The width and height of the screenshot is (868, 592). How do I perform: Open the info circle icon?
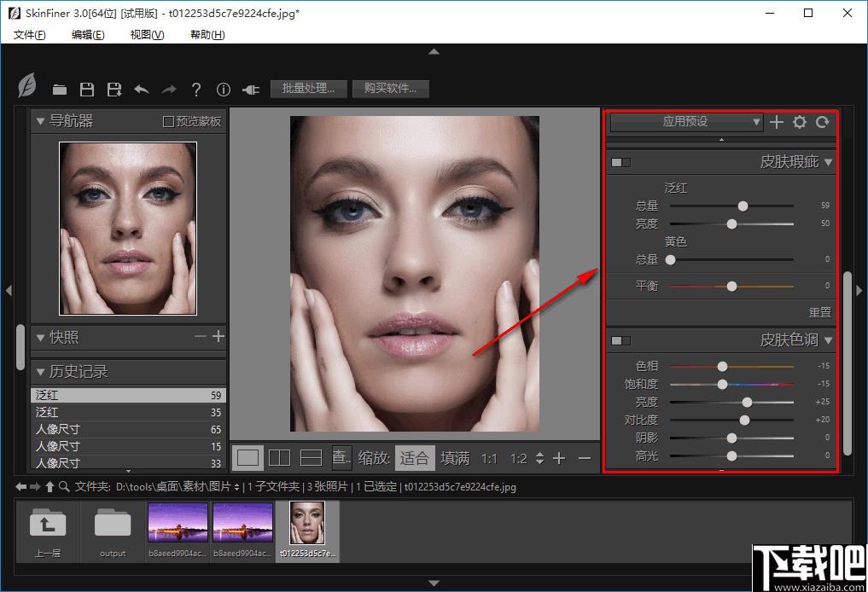tap(223, 90)
